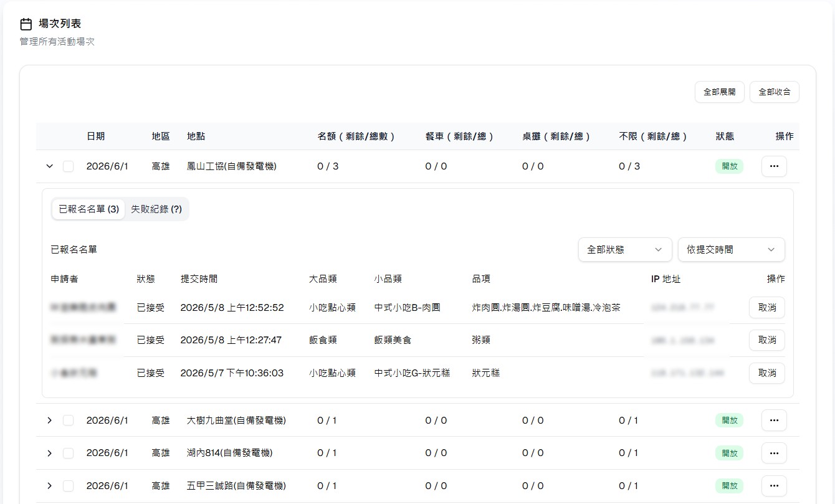This screenshot has height=504, width=835.
Task: Open the 全部狀態 status filter dropdown
Action: pos(625,249)
